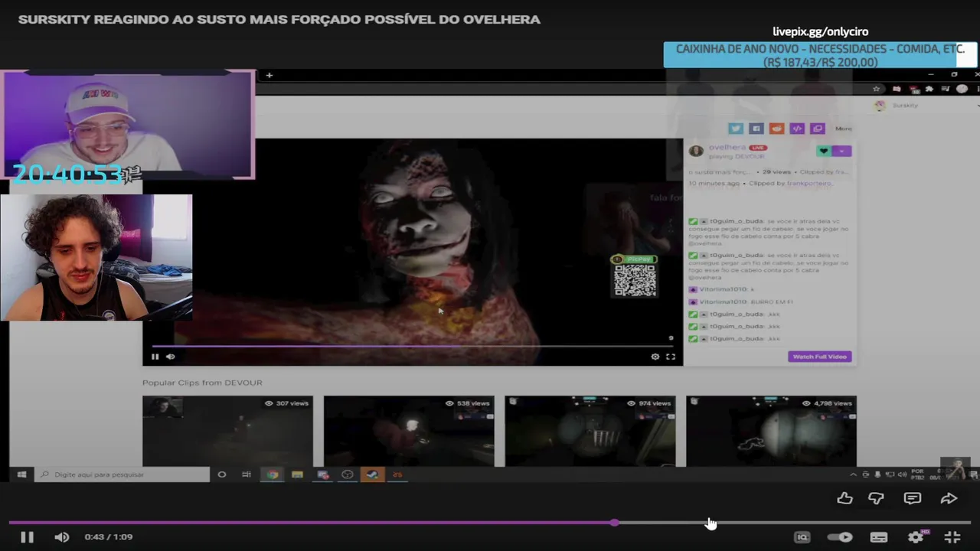Click Chrome icon on taskbar
The image size is (980, 551).
tap(273, 474)
